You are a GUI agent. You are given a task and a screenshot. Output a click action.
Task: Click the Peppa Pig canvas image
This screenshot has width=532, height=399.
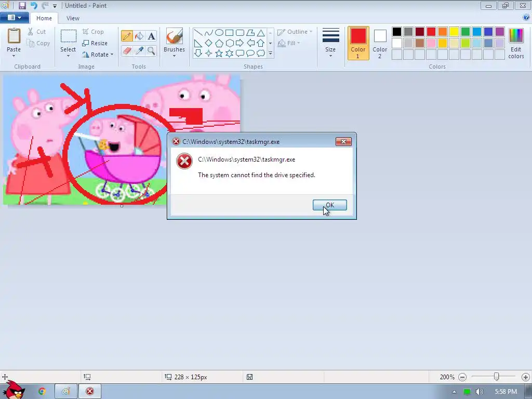(122, 140)
